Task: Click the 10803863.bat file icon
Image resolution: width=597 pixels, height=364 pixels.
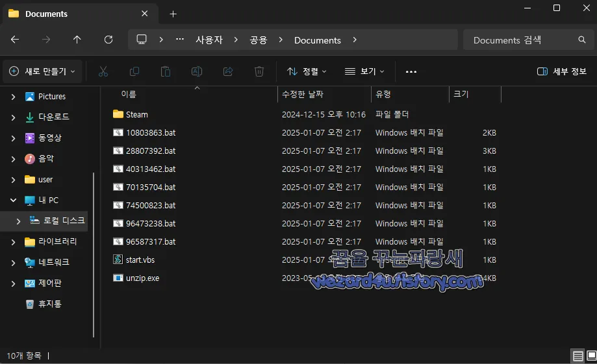Action: pos(118,132)
